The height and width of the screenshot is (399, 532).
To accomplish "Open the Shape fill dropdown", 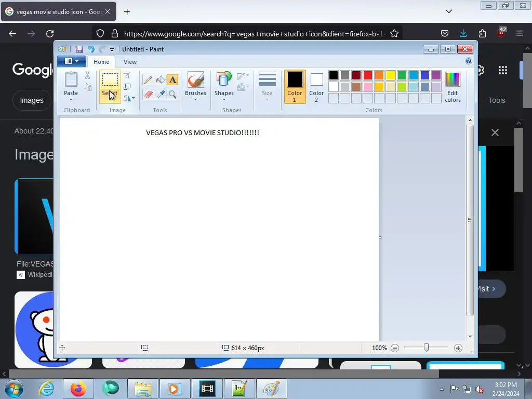I will coord(243,87).
